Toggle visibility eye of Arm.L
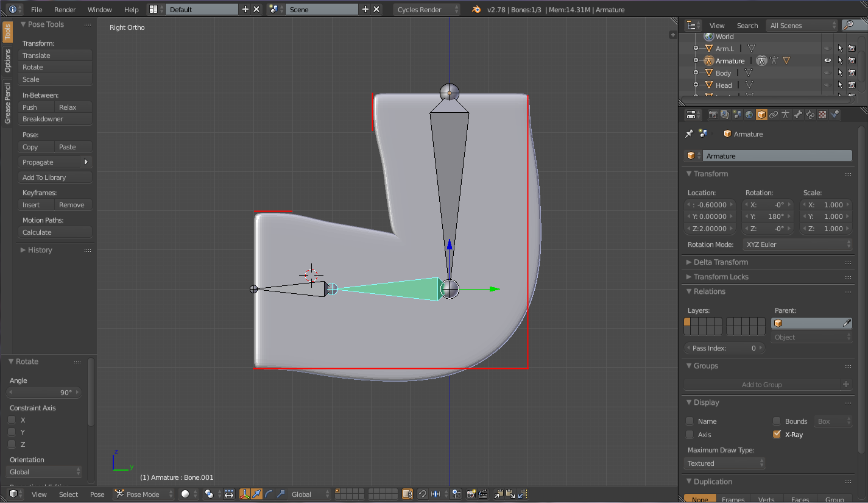The image size is (868, 503). click(x=827, y=48)
